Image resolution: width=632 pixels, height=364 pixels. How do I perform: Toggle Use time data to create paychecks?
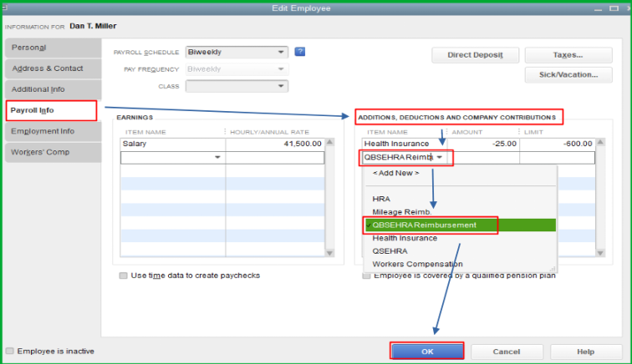click(124, 276)
